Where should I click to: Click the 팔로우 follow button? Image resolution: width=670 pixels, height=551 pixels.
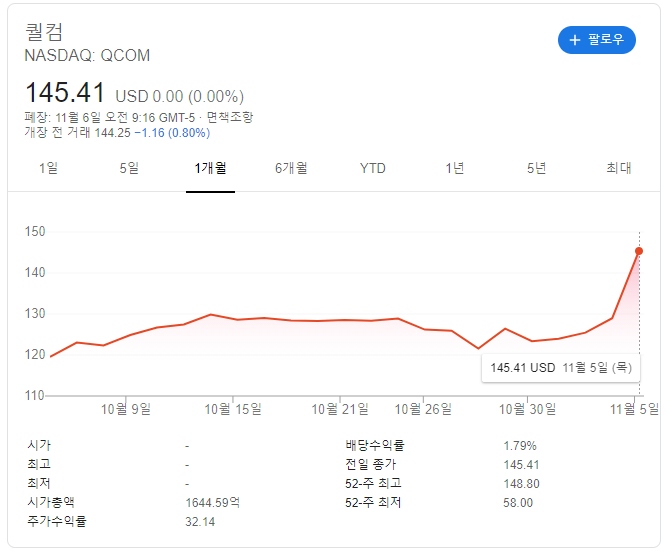coord(597,40)
